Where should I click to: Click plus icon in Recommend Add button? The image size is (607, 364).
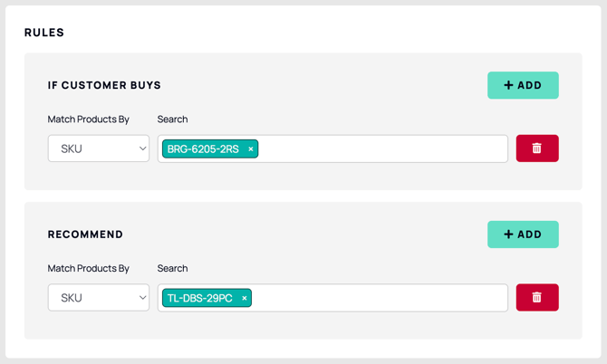tap(508, 234)
